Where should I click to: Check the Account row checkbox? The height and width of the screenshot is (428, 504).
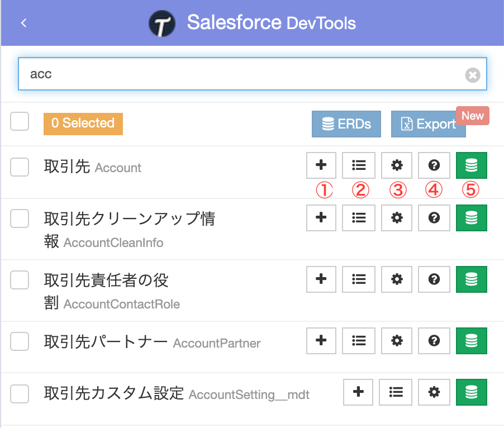[x=20, y=167]
